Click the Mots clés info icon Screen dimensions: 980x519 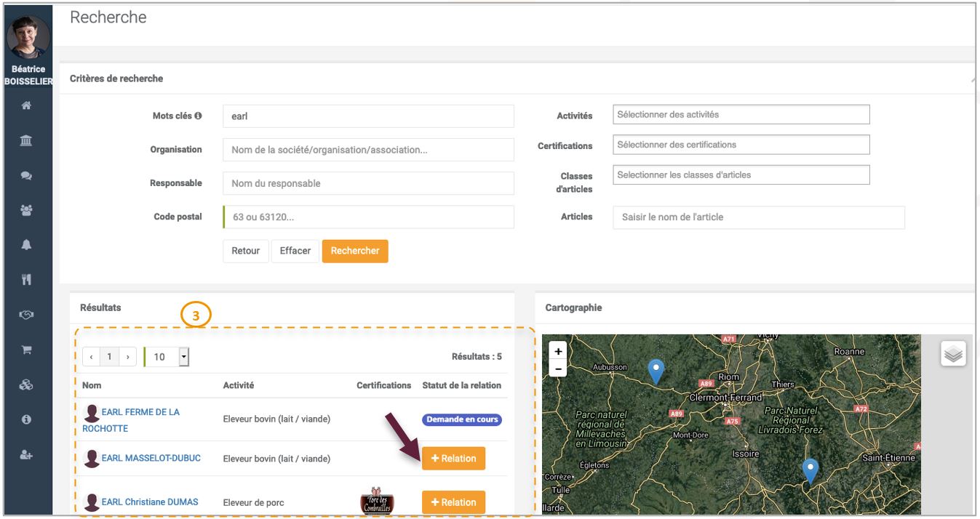(198, 116)
